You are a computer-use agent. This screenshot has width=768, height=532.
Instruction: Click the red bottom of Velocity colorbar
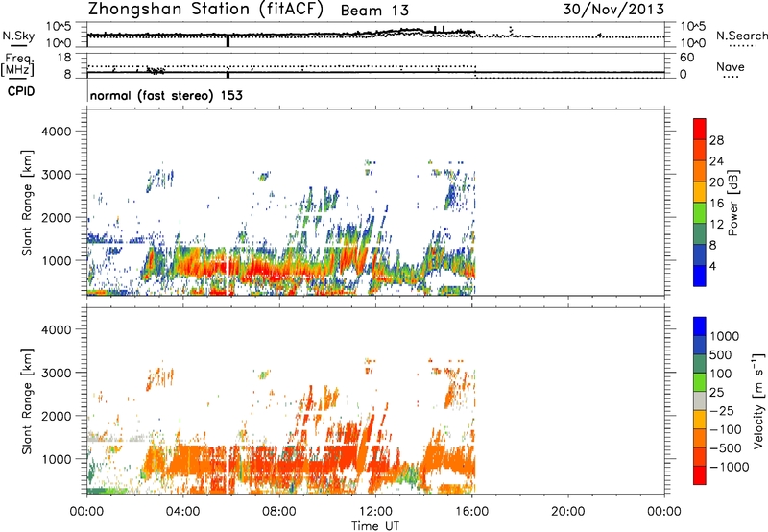click(700, 475)
